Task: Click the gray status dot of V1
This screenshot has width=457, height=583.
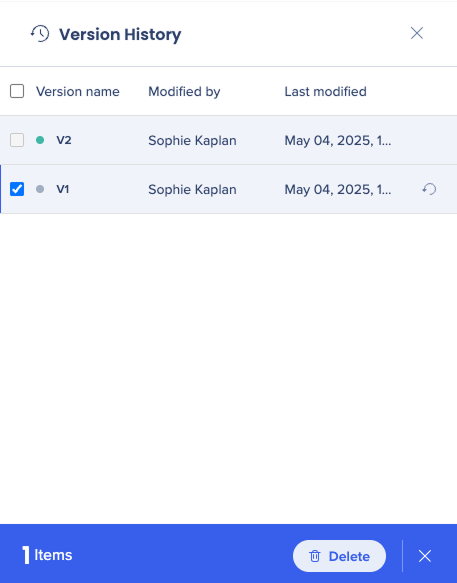Action: (40, 189)
